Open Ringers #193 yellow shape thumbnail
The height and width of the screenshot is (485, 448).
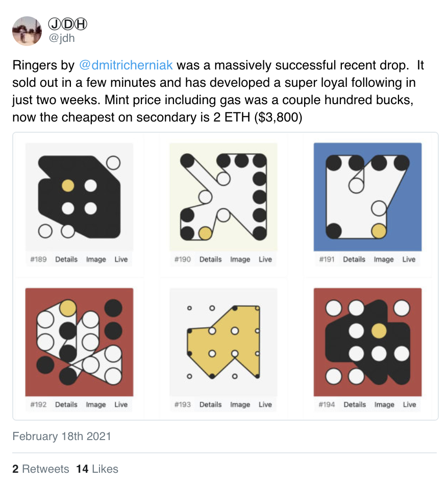[223, 342]
